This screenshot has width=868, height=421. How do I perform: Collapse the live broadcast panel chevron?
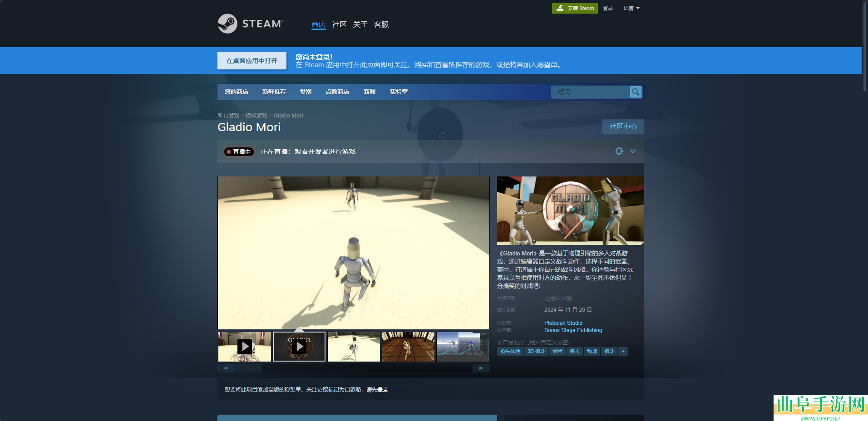click(x=632, y=151)
